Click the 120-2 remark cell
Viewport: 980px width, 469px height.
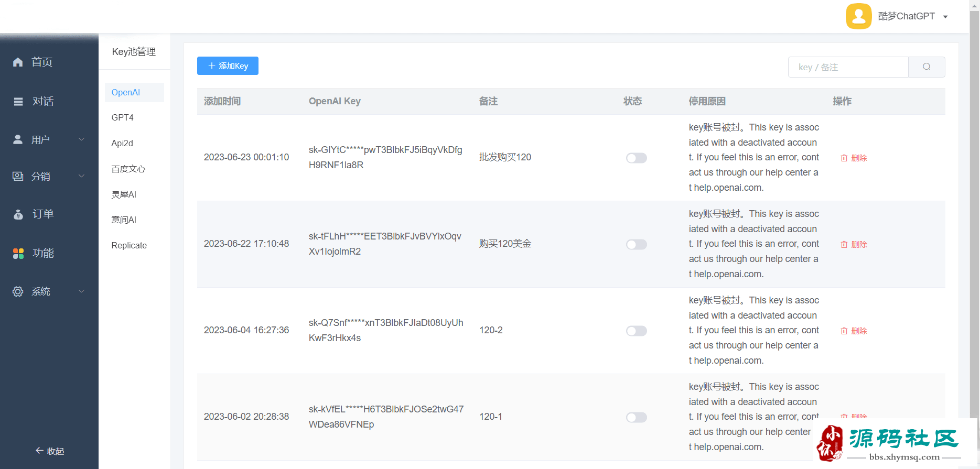point(491,330)
